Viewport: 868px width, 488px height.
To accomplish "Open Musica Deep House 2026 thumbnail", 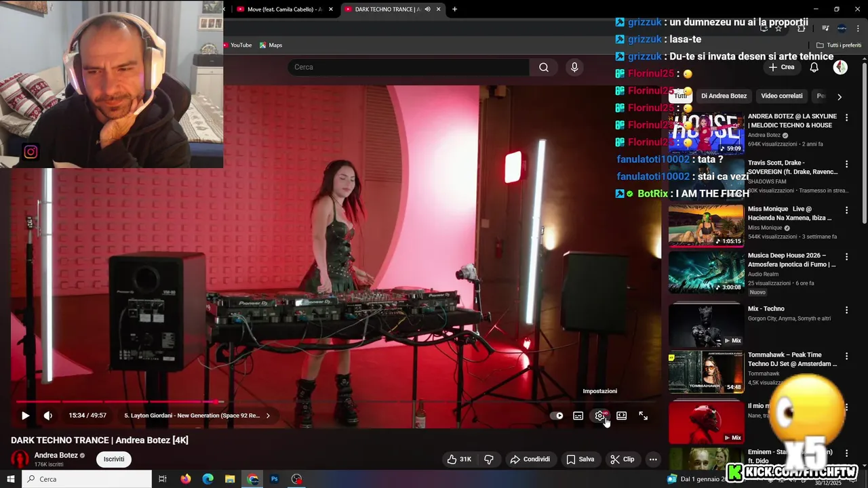I will point(706,272).
